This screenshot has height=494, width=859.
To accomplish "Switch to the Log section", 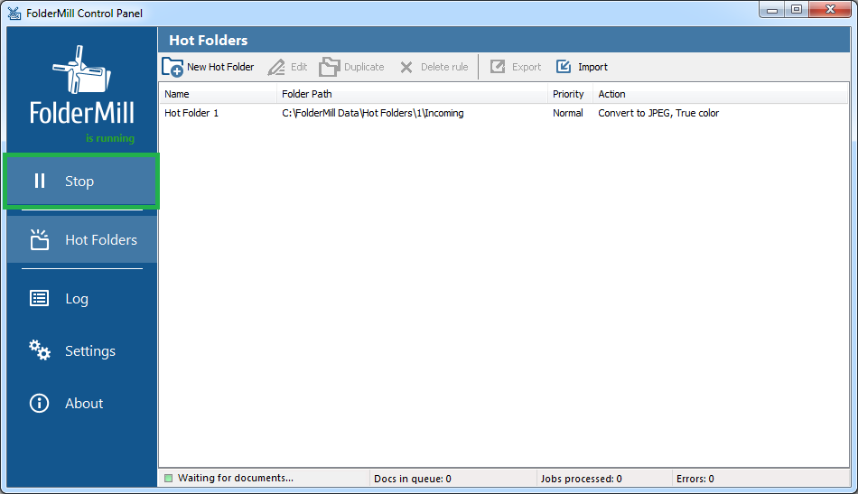I will [x=77, y=298].
